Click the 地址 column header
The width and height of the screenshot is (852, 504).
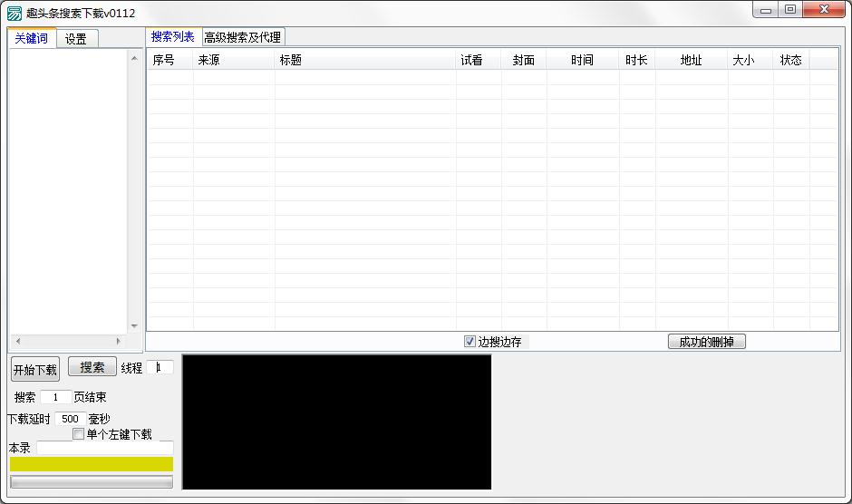coord(692,60)
